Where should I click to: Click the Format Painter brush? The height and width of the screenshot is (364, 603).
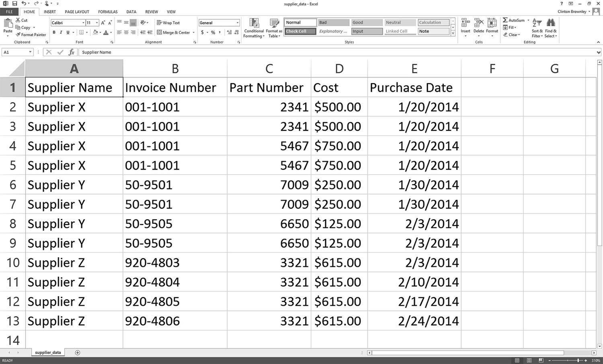tap(18, 35)
